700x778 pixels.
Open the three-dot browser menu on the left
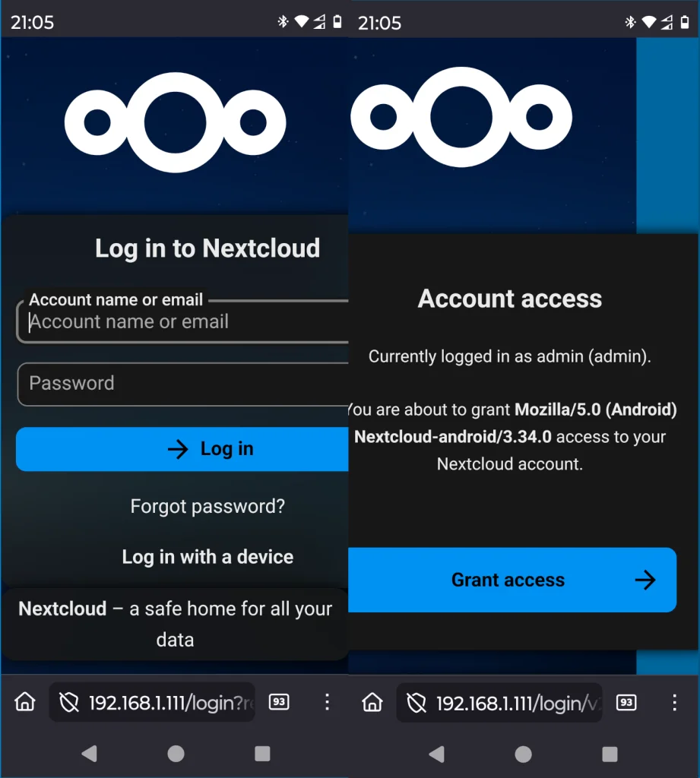click(327, 703)
